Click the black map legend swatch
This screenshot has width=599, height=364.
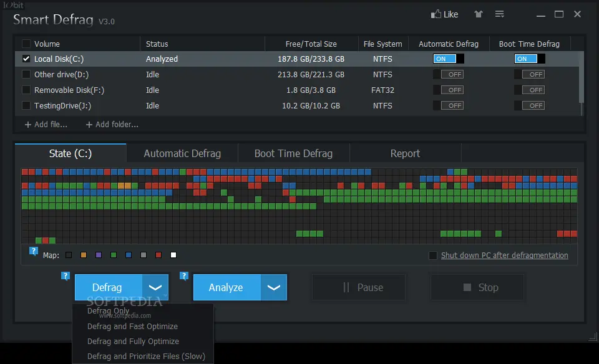coord(69,255)
